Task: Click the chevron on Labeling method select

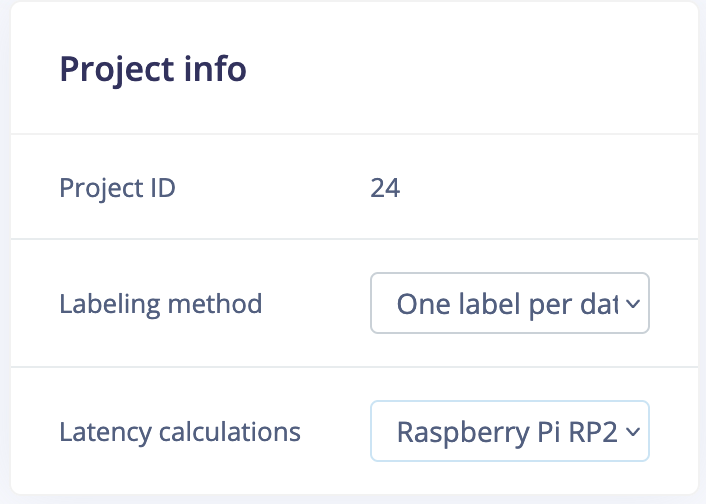Action: click(632, 304)
